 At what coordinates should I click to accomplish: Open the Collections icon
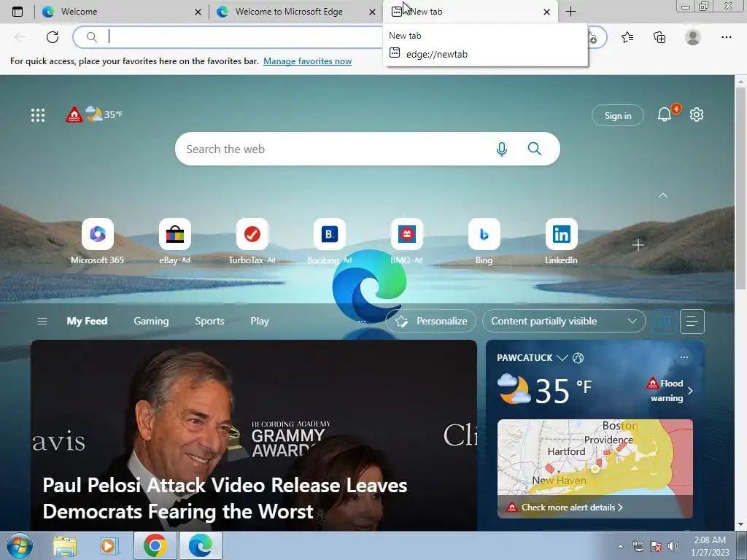pyautogui.click(x=659, y=37)
